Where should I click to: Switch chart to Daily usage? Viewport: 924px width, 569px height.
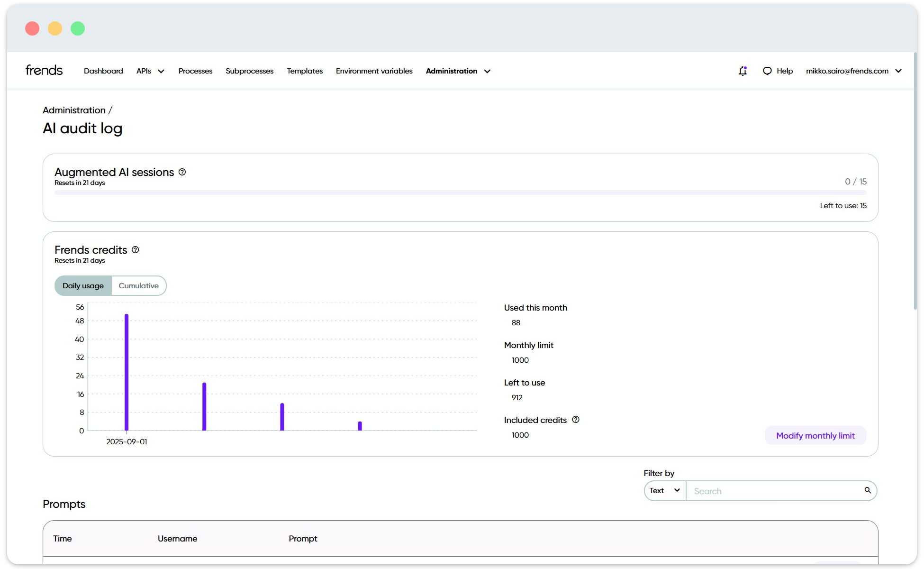83,286
